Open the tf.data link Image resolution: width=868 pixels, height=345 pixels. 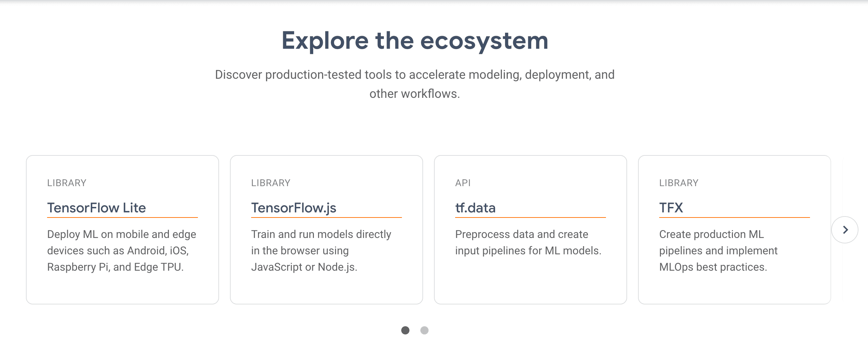click(x=475, y=208)
